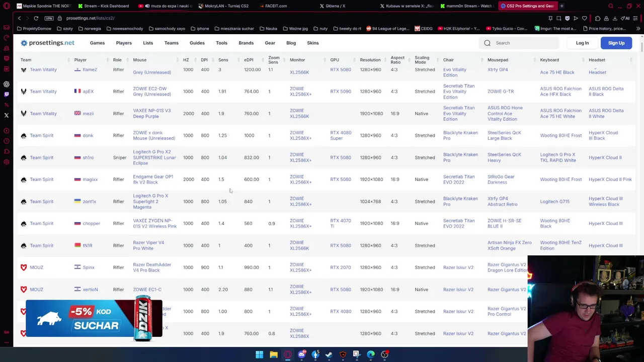Screen dimensions: 644x362
Task: Open sh1ro player link
Action: pos(88,157)
